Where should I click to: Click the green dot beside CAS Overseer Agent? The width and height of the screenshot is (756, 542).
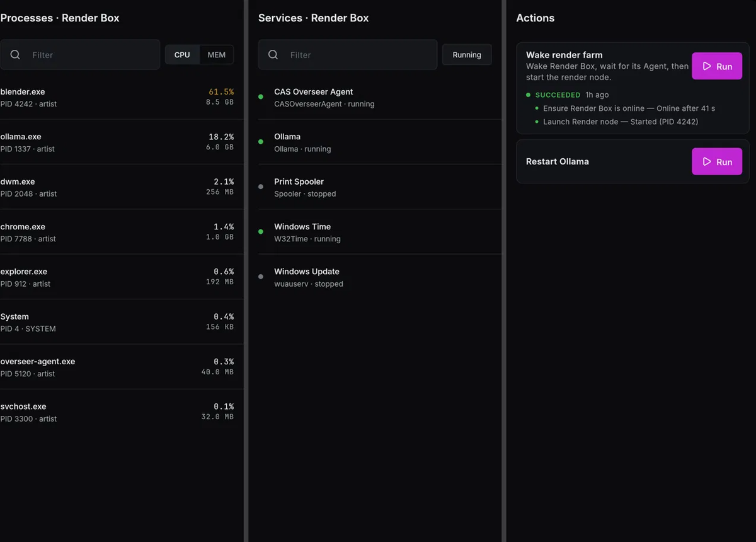[261, 96]
